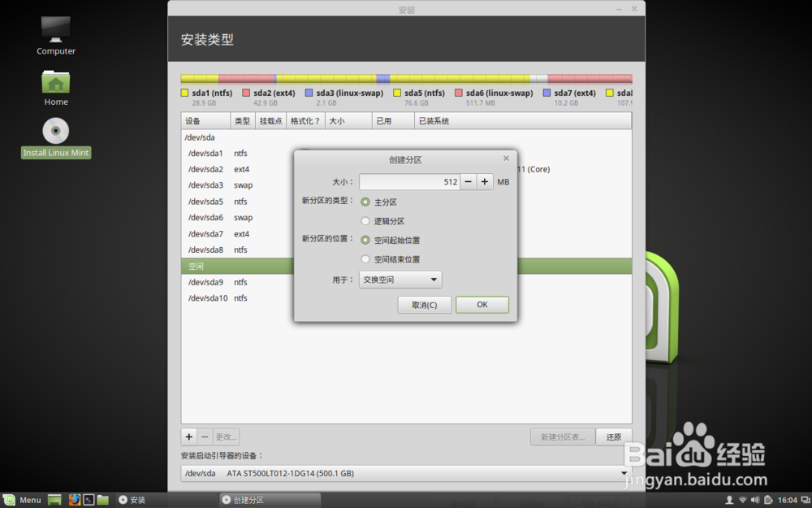Viewport: 812px width, 508px height.
Task: Click the OK button in the dialog
Action: (482, 304)
